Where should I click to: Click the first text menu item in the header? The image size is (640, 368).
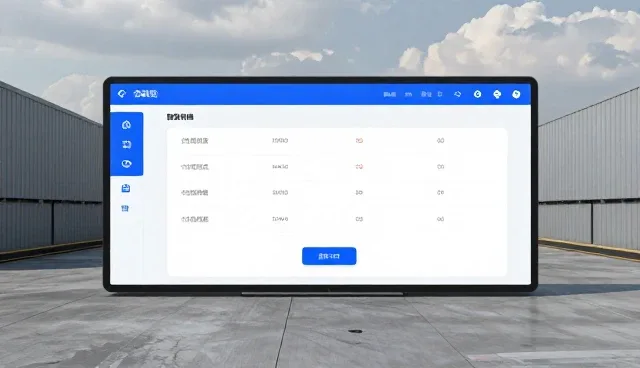click(389, 94)
